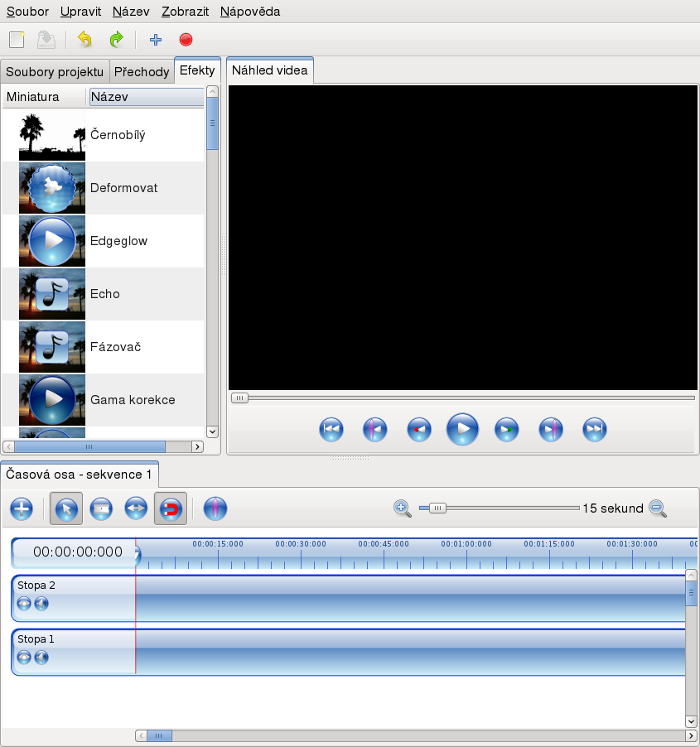The image size is (700, 747).
Task: Add a marker using the timeline marker icon
Action: click(x=215, y=509)
